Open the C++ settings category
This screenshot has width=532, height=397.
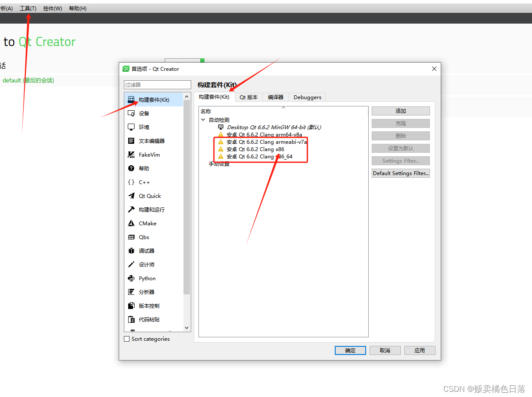pyautogui.click(x=141, y=182)
